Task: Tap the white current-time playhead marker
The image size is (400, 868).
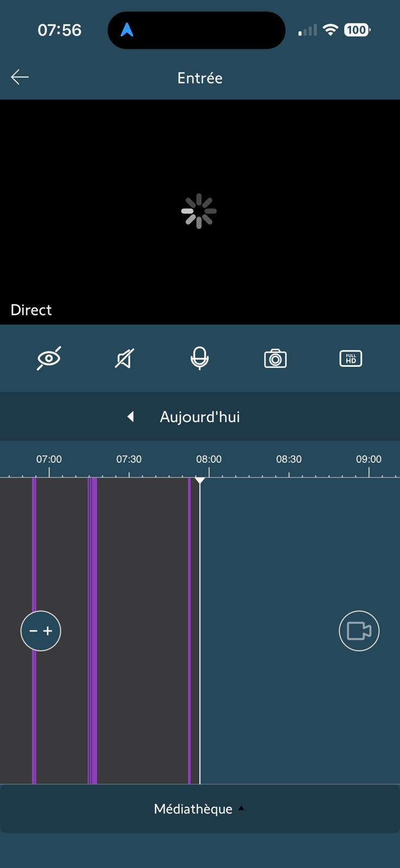Action: [200, 480]
